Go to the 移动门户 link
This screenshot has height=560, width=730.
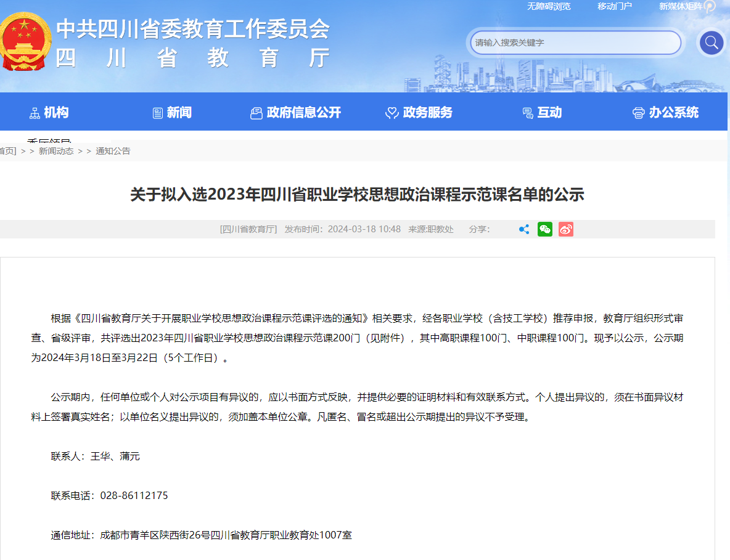click(614, 6)
